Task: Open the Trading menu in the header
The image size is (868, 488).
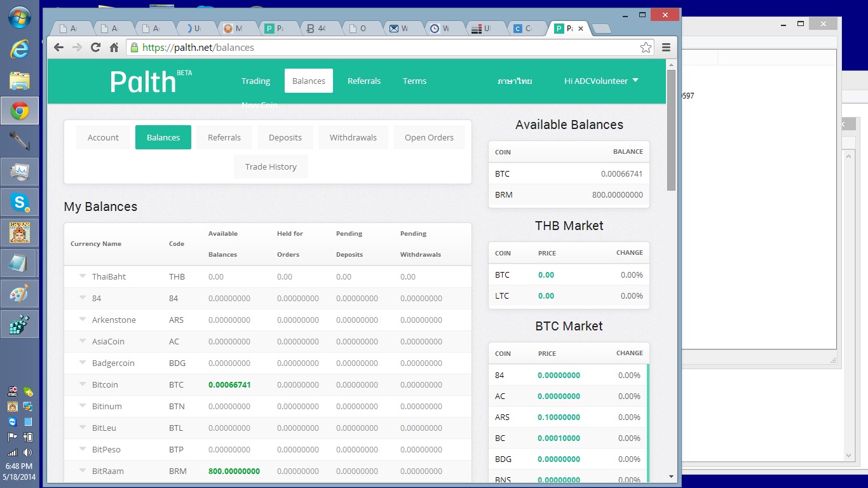Action: 255,81
